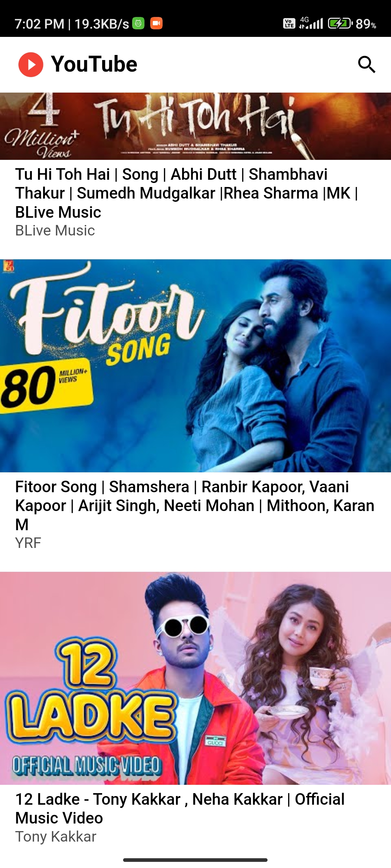Screen dimensions: 391x868
Task: Tap the VoLTE status icon
Action: tap(289, 24)
